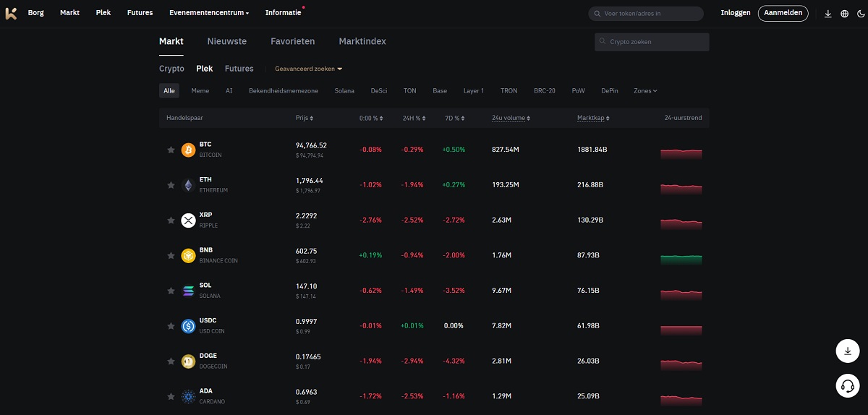This screenshot has width=868, height=415.
Task: Select the Crypto sub-tab
Action: 171,69
